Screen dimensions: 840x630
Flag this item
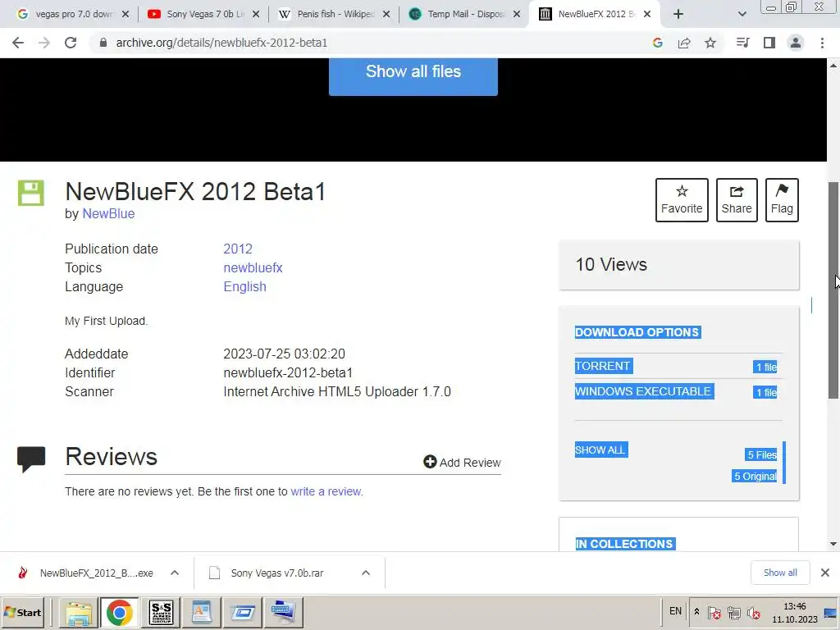click(782, 200)
